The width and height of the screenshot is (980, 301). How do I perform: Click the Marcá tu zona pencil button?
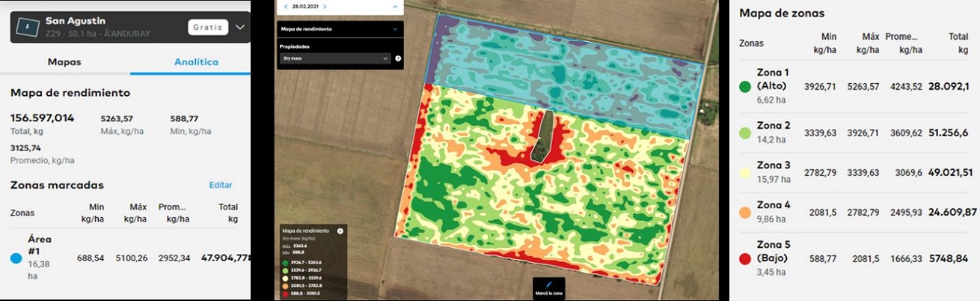548,288
